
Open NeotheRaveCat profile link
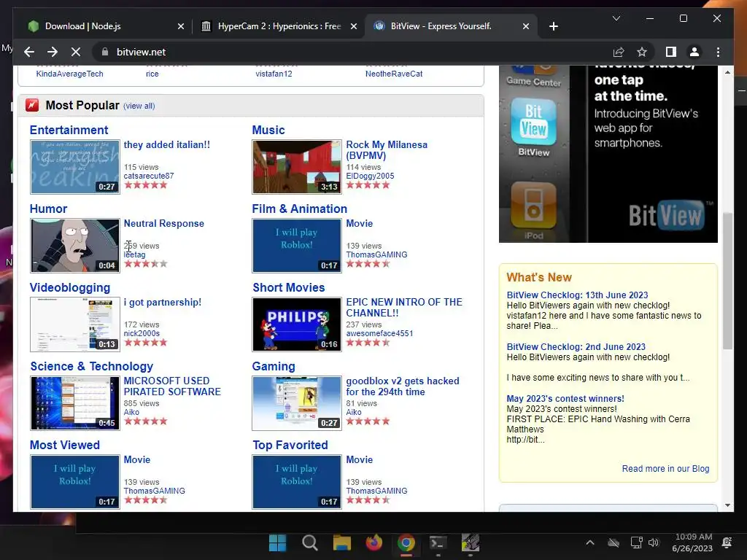[394, 74]
